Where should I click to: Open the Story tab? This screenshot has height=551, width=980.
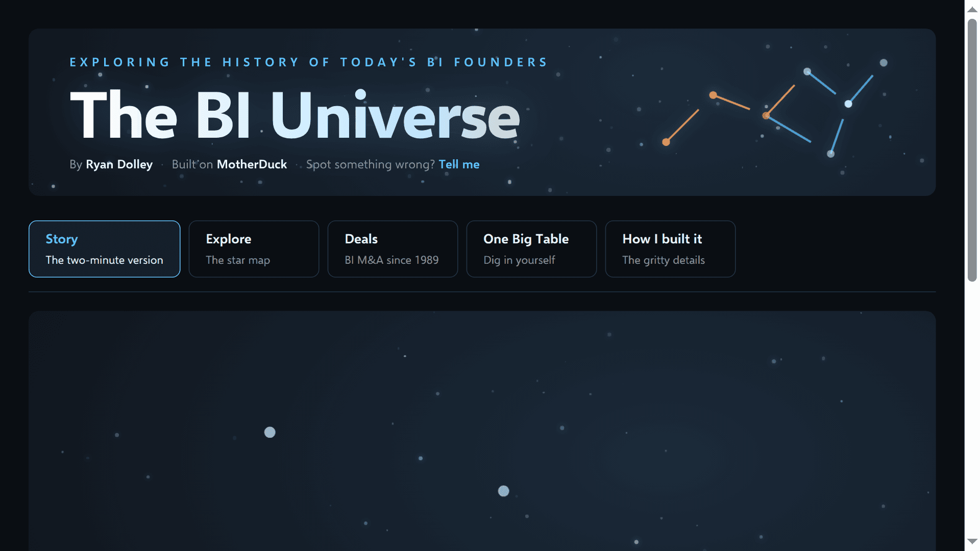click(104, 249)
